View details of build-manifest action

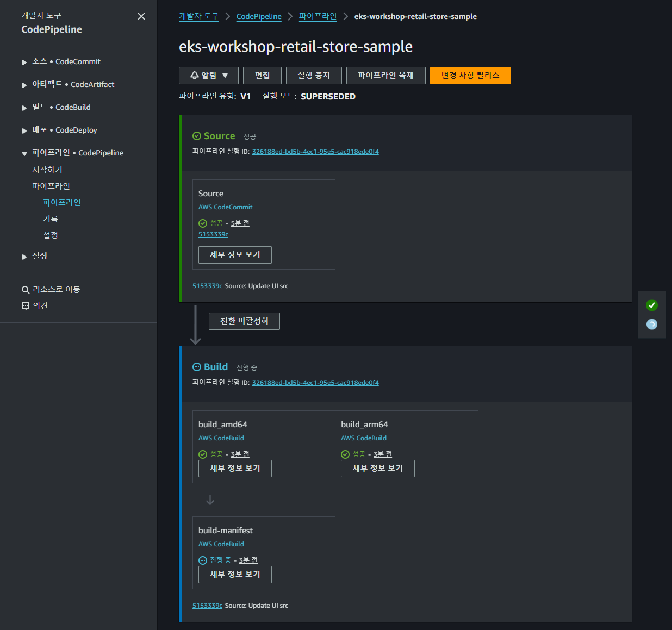(235, 575)
